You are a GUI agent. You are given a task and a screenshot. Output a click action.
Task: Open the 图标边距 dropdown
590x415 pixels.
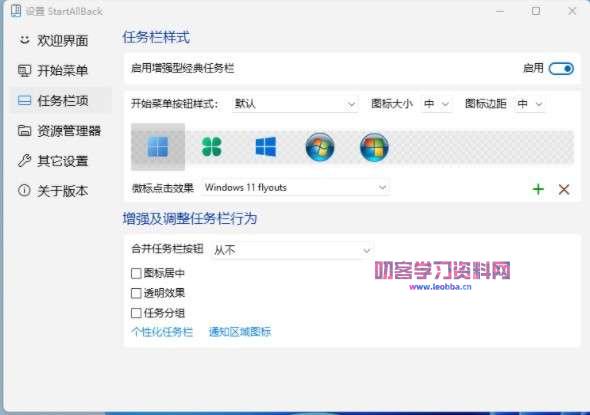click(x=530, y=104)
